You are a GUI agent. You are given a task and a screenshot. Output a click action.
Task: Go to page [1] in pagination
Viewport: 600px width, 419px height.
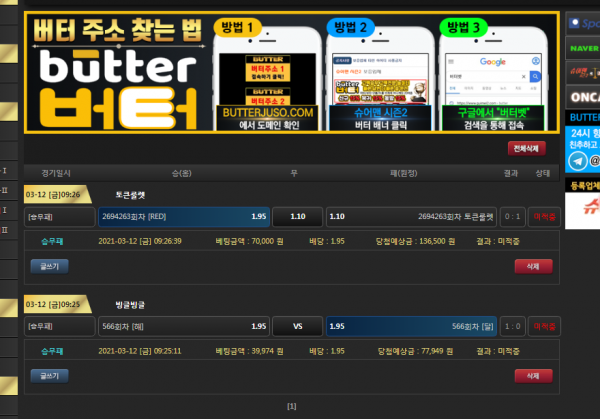292,406
